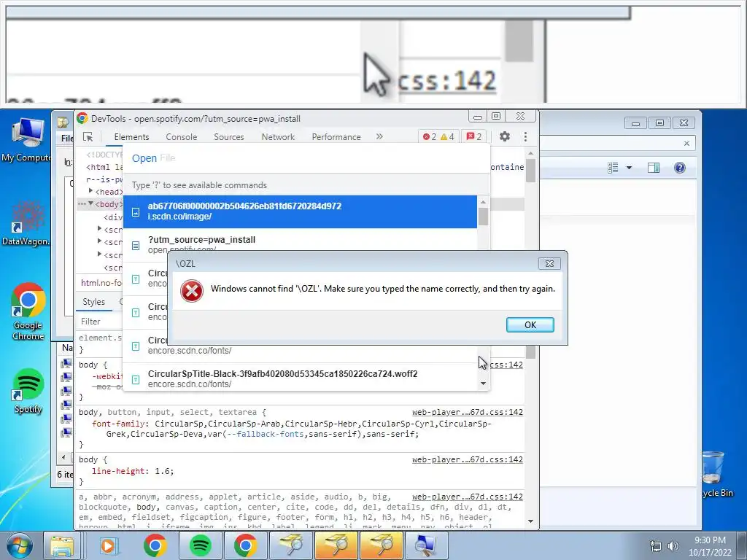Open File Explorer from taskbar
The image size is (747, 560).
click(61, 545)
